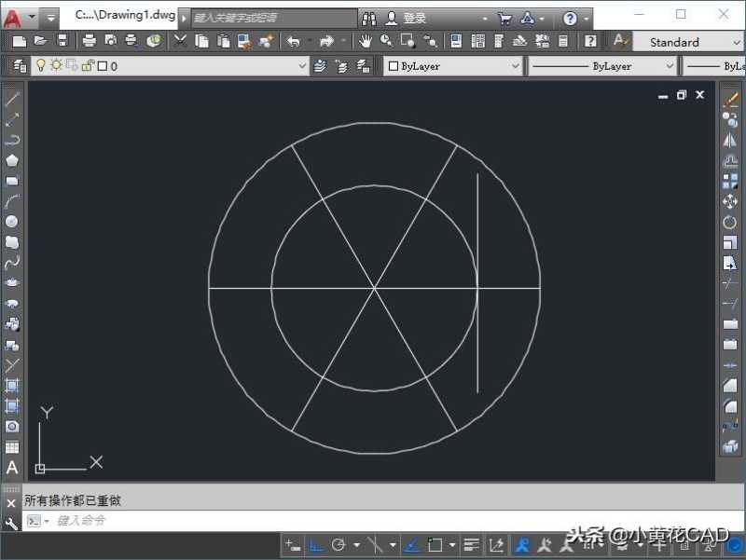
Task: Click the ByLayer color swatch
Action: click(392, 66)
